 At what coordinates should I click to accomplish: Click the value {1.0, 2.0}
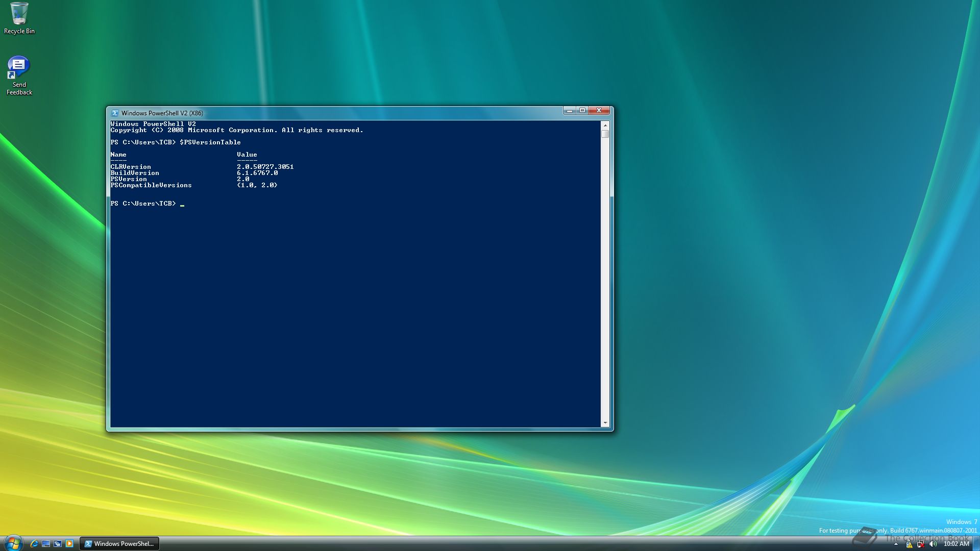click(x=257, y=185)
